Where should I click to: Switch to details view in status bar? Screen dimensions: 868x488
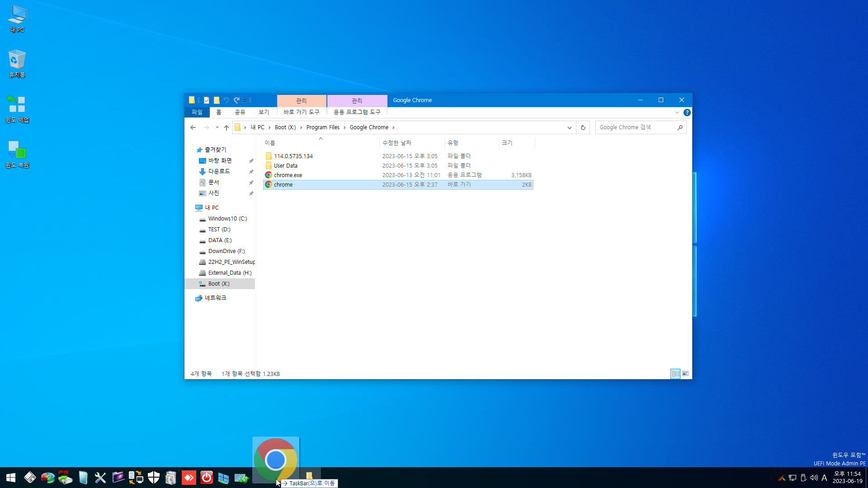pyautogui.click(x=675, y=374)
